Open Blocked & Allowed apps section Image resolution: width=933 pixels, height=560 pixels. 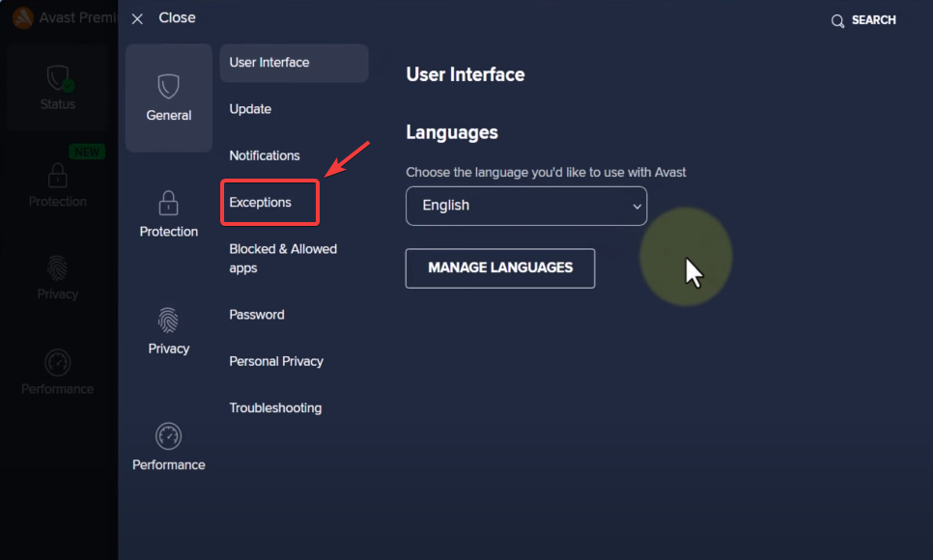(x=283, y=258)
